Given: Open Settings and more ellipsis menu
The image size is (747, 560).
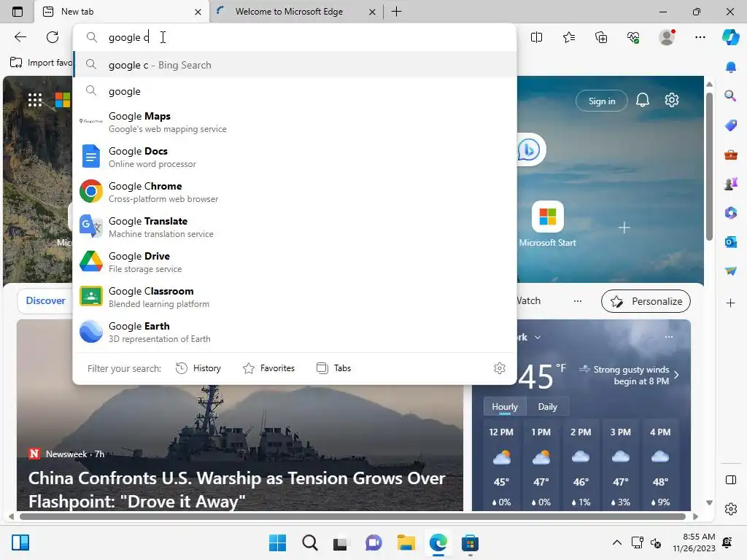Looking at the screenshot, I should tap(700, 37).
